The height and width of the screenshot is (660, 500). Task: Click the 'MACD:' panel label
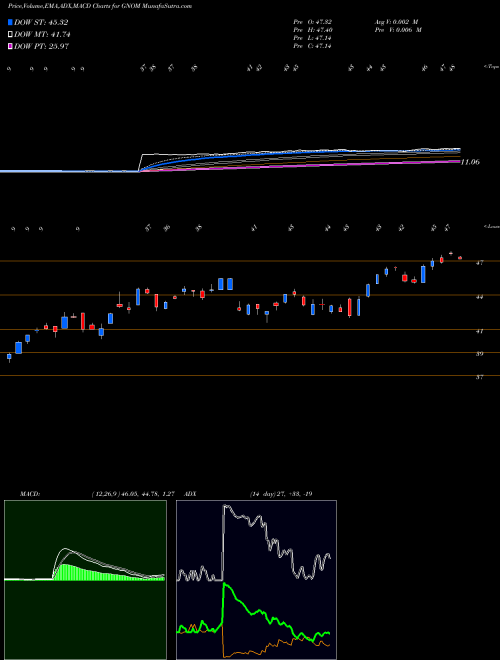29,494
